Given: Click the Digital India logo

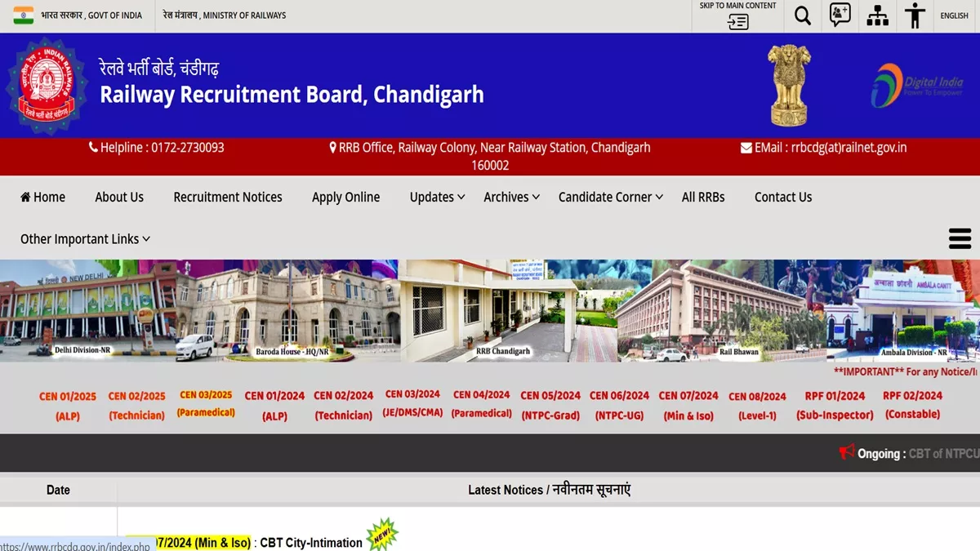Looking at the screenshot, I should [x=917, y=86].
